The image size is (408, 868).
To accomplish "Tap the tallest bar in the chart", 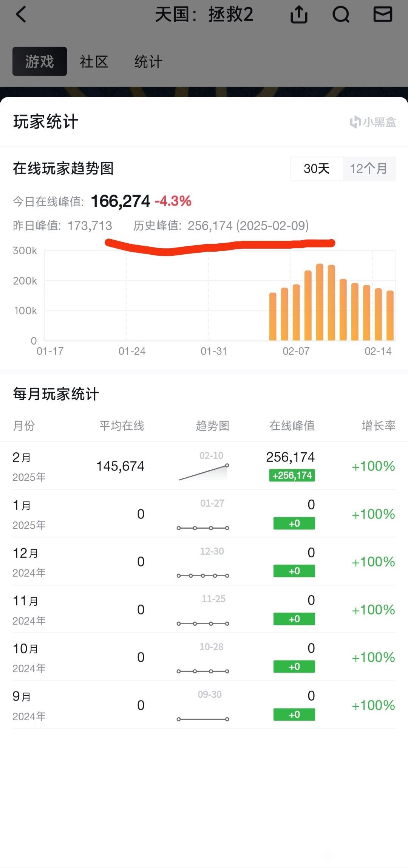I will (x=320, y=302).
